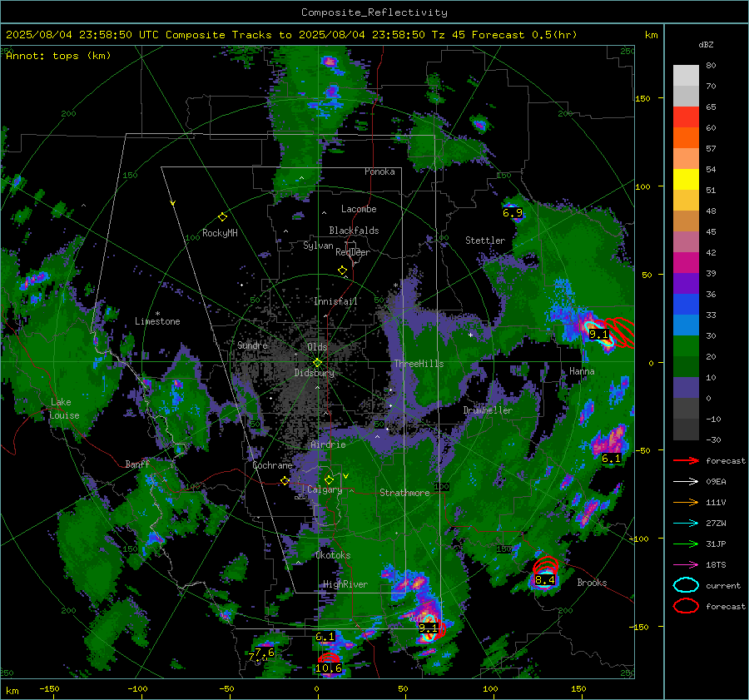
Task: Click the cyan current ellipse legend icon
Action: click(686, 585)
